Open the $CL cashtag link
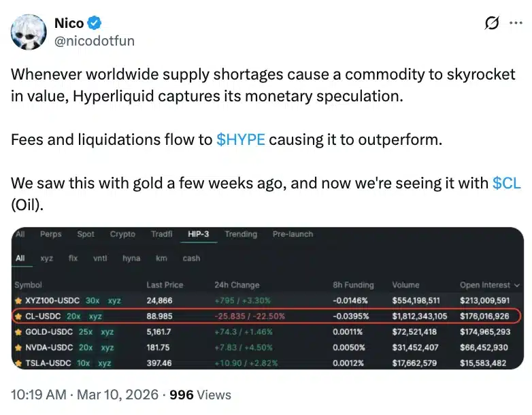The image size is (532, 415). pos(506,184)
